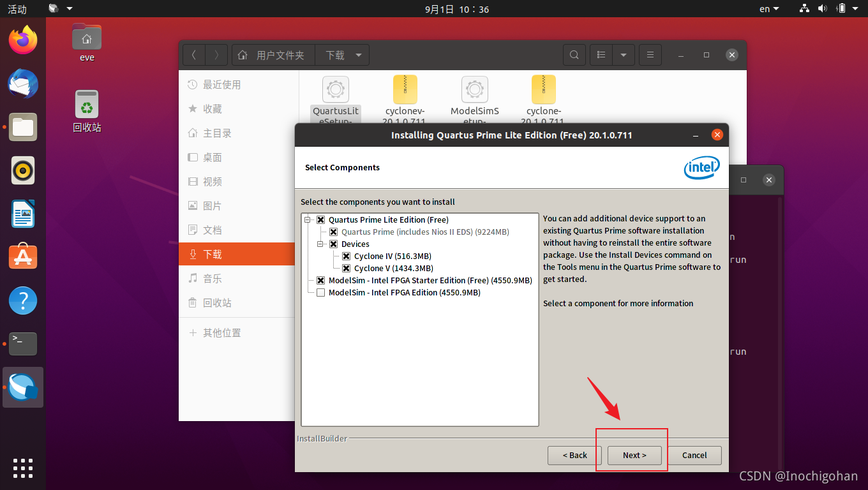Open the Files hamburger menu

tap(650, 56)
